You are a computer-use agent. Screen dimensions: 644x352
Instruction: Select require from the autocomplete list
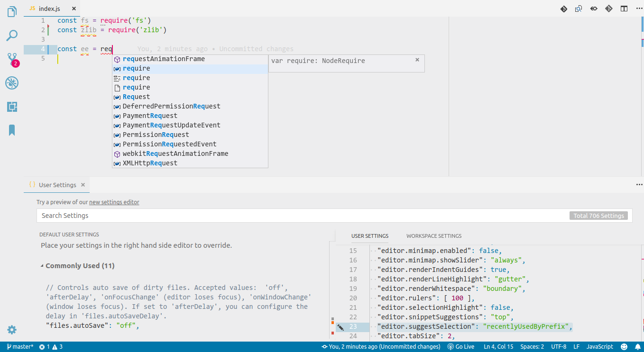point(137,68)
